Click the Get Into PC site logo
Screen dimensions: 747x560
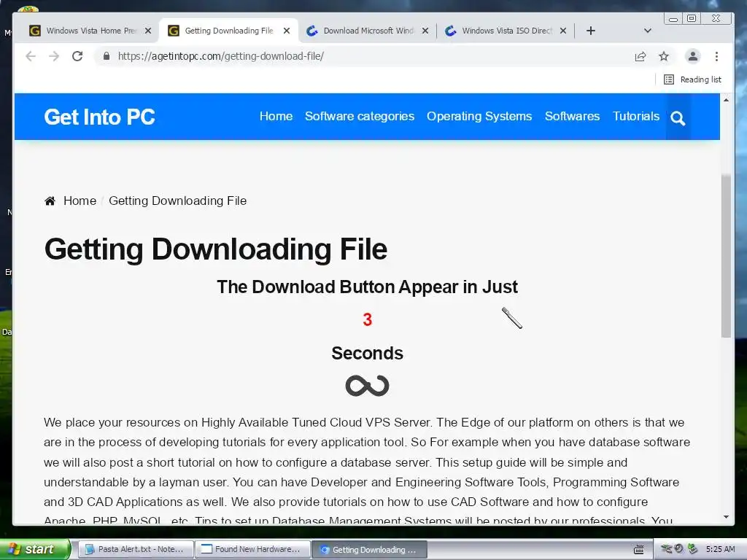coord(99,117)
